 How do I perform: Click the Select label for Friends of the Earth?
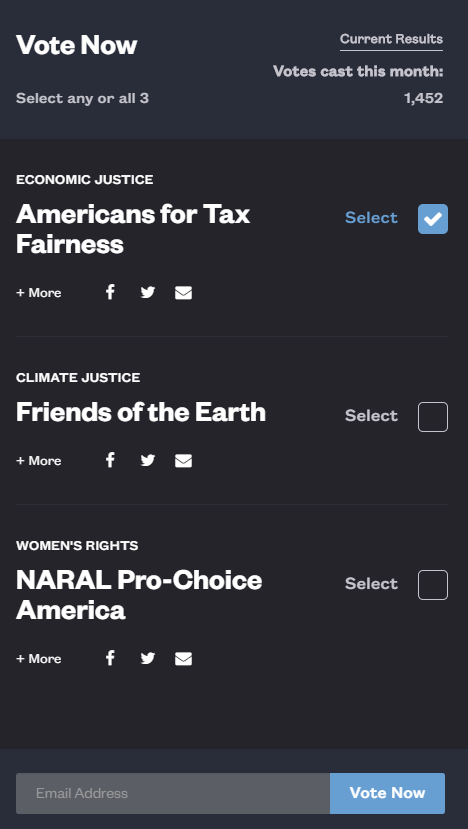(371, 416)
